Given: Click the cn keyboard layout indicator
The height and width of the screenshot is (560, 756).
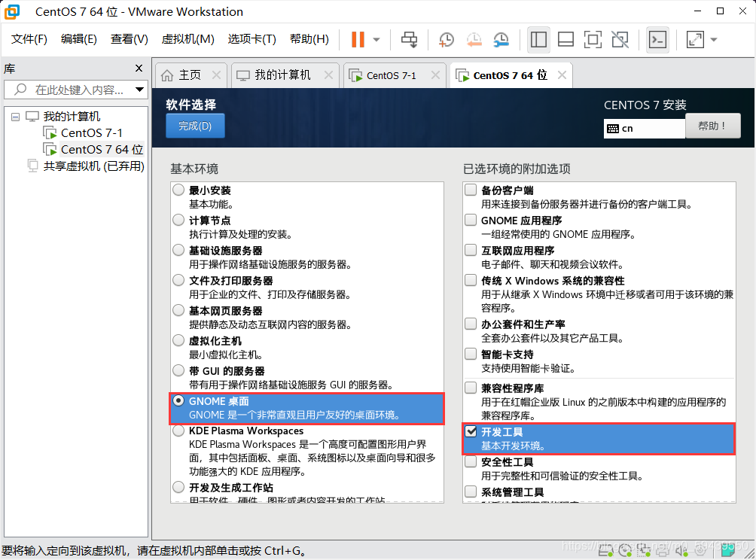Looking at the screenshot, I should click(644, 129).
